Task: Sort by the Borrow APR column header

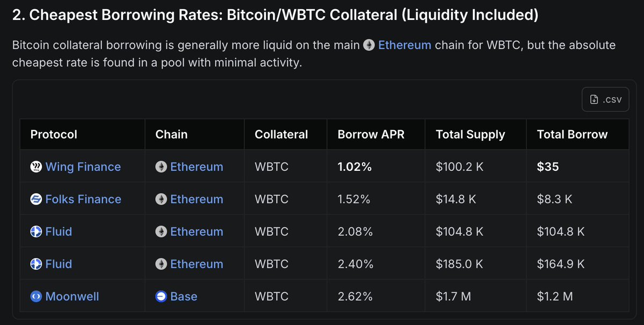Action: (371, 134)
